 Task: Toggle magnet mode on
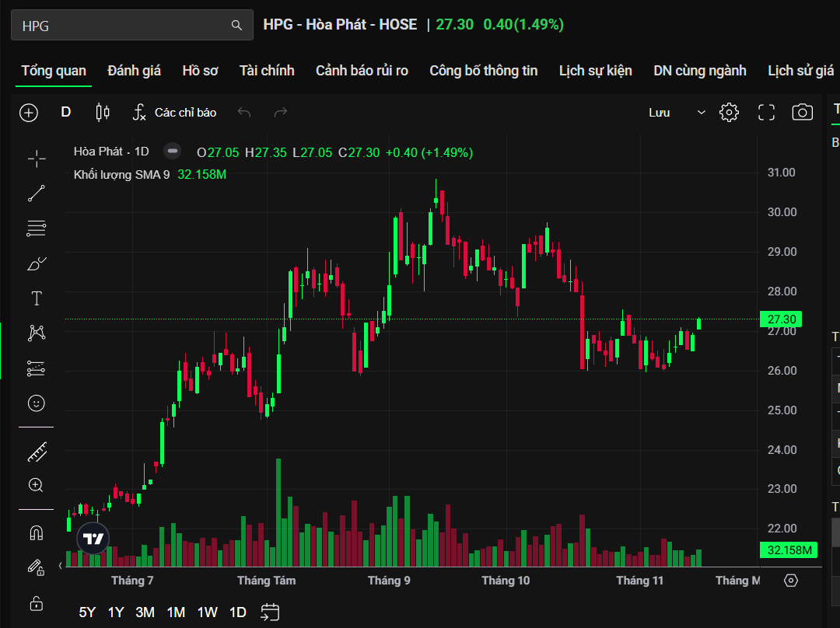click(37, 533)
